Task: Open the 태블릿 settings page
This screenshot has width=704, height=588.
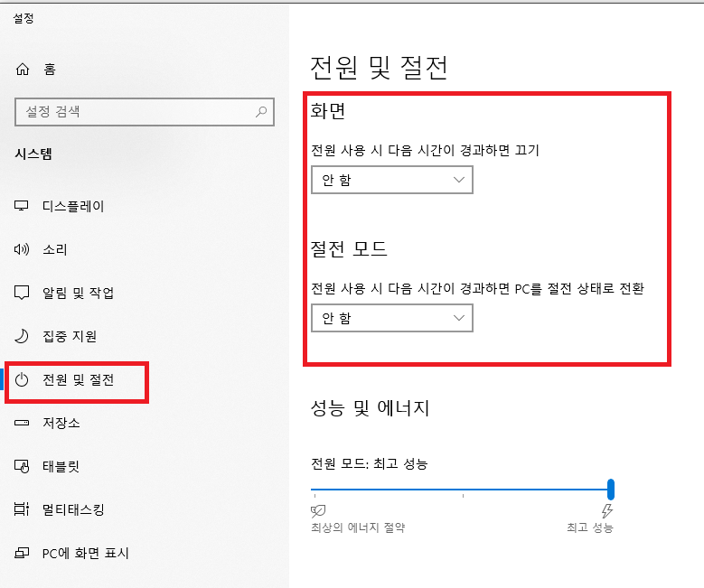Action: [x=61, y=466]
